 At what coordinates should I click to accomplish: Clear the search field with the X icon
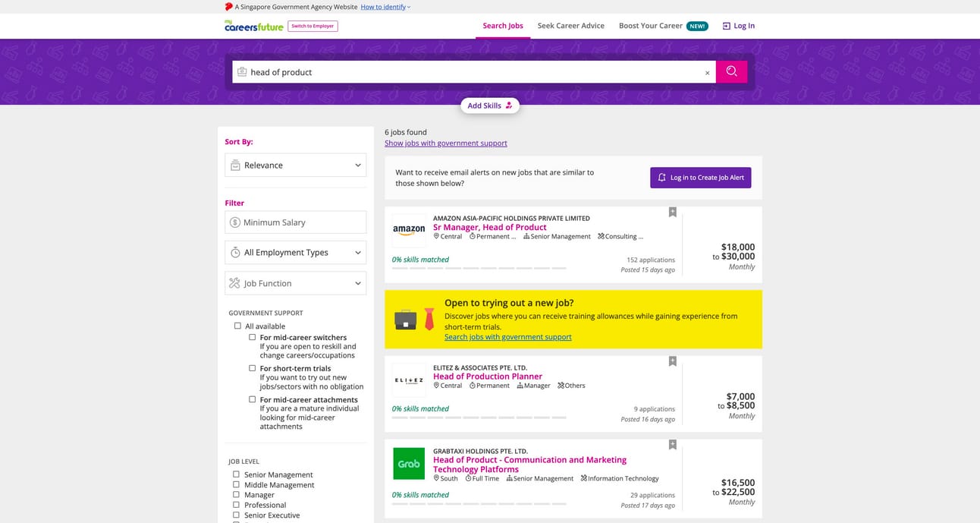tap(708, 73)
